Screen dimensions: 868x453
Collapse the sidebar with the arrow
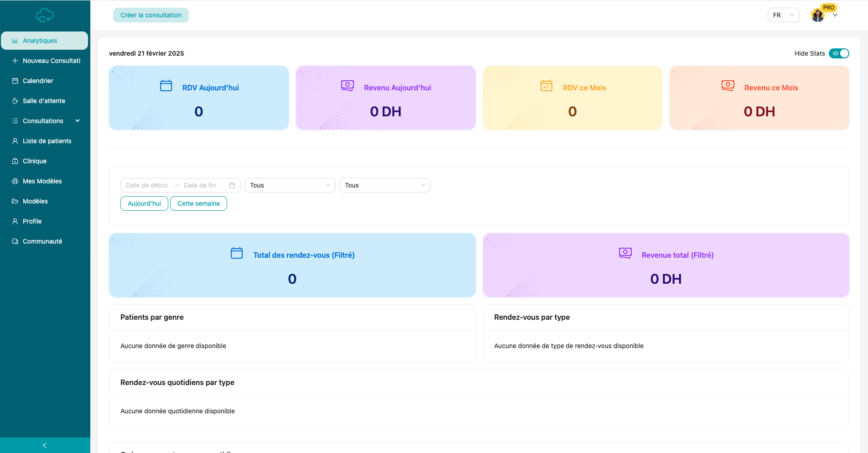coord(45,445)
